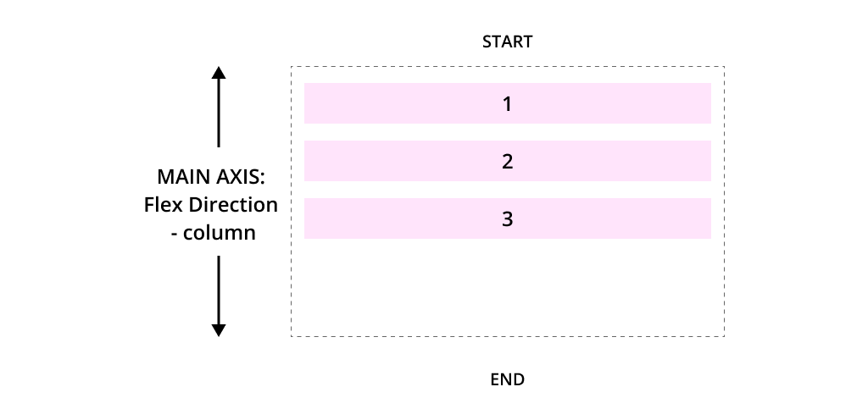Click the number 1 inside the first bar
The width and height of the screenshot is (868, 420).
coord(507,104)
